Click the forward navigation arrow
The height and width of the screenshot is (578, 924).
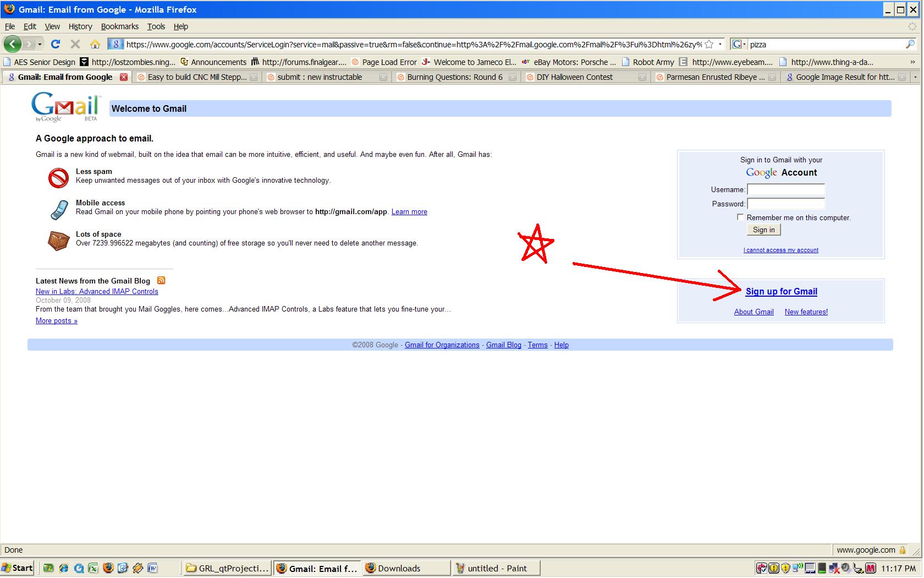tap(29, 44)
